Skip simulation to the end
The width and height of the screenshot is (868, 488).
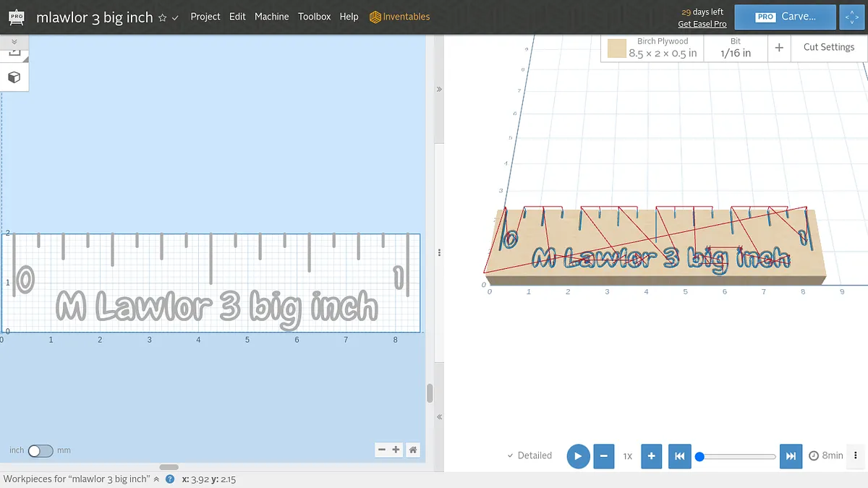pos(791,456)
